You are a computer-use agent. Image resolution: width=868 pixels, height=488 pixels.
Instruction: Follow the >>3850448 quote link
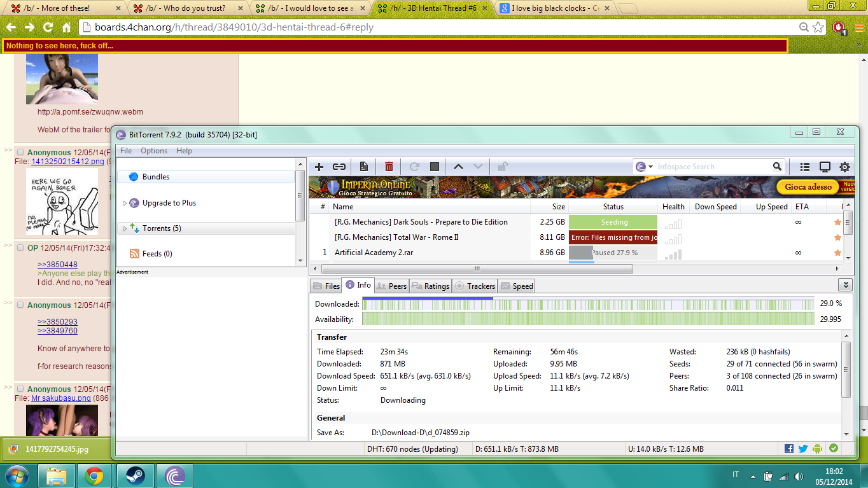point(57,265)
